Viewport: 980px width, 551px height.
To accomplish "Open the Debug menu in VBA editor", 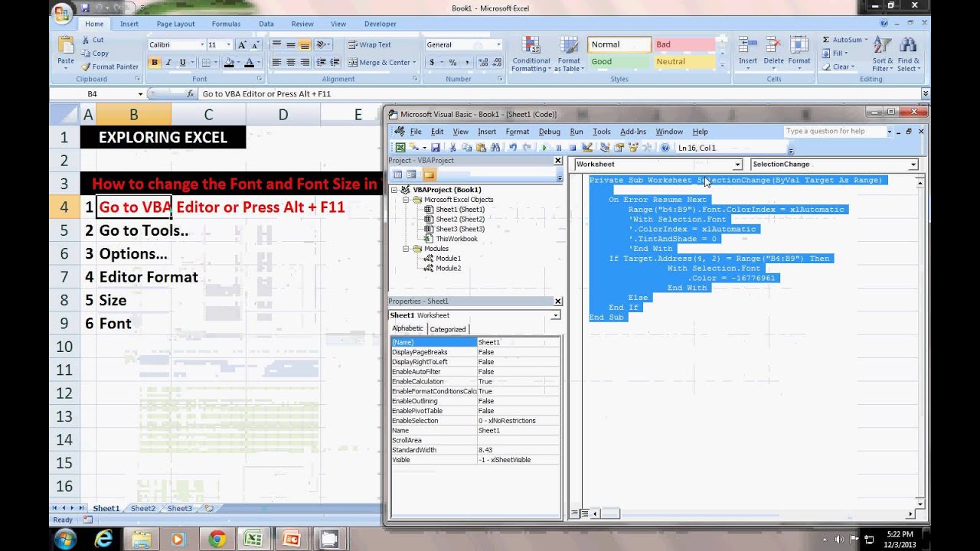I will coord(549,132).
